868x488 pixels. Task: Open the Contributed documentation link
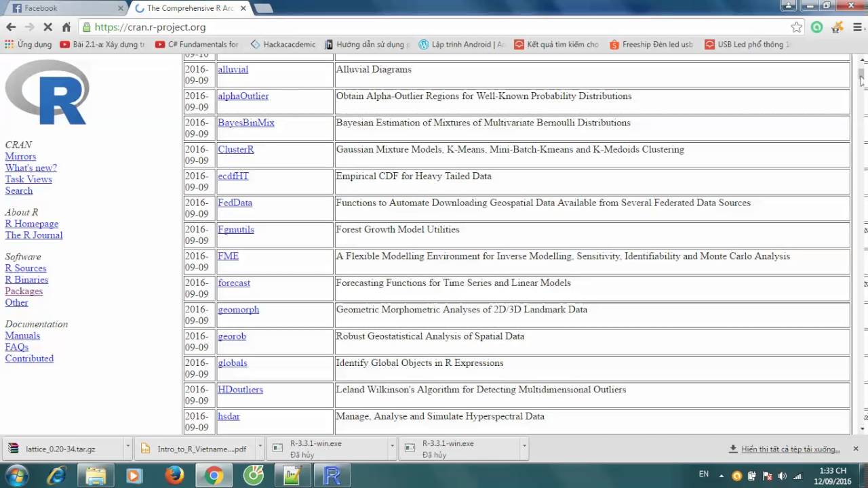coord(29,359)
